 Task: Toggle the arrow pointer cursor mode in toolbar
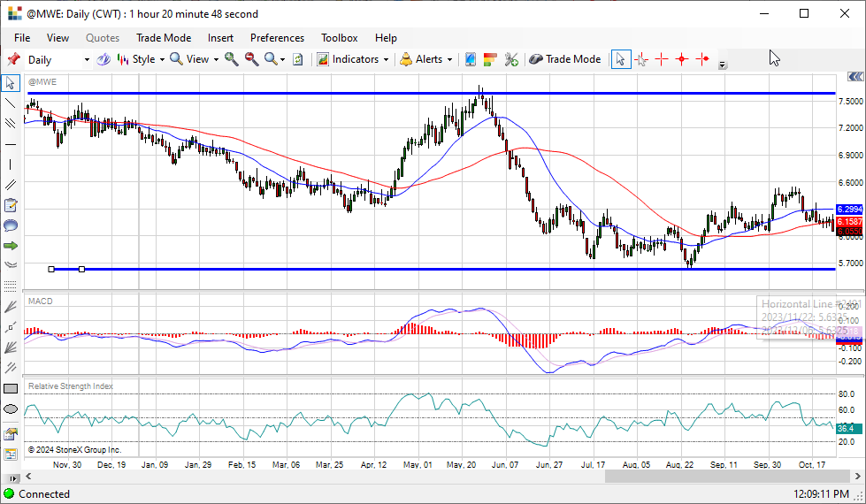click(x=621, y=59)
